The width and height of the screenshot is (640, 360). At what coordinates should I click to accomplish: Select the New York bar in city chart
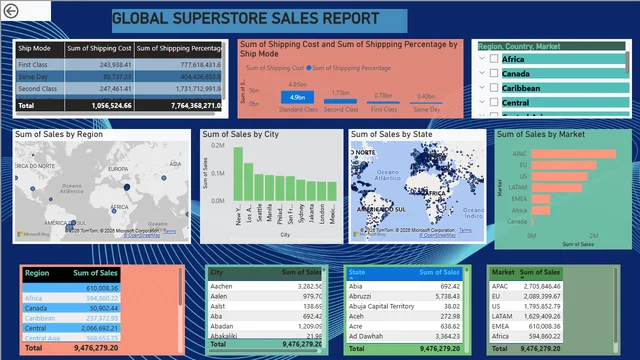238,174
